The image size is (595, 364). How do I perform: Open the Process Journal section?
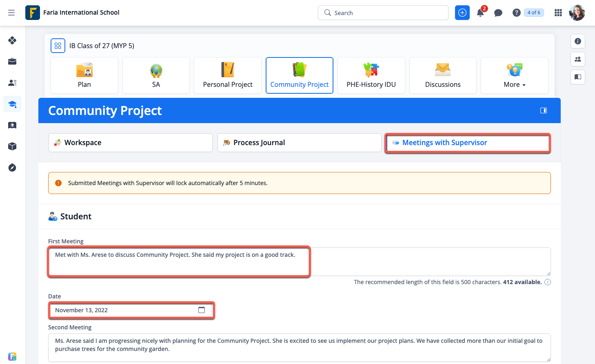click(x=299, y=143)
